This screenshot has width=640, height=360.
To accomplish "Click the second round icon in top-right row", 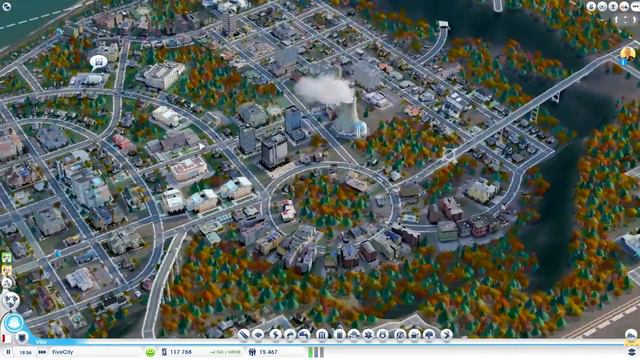I will click(x=602, y=6).
